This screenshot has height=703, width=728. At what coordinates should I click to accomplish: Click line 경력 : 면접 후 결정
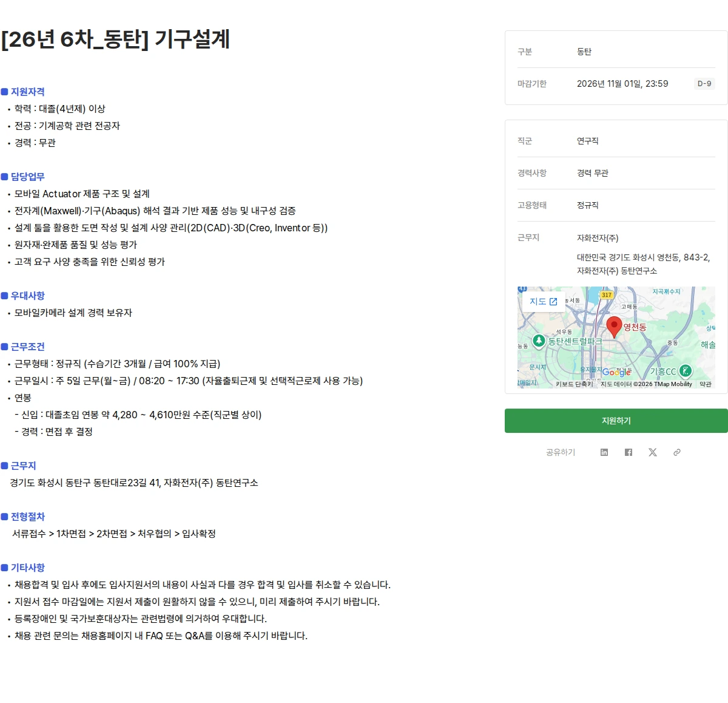53,432
